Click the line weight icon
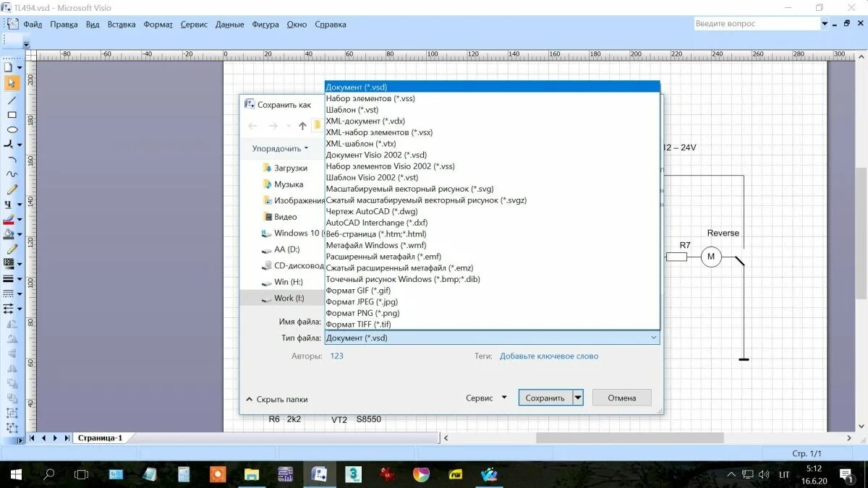 [x=9, y=278]
